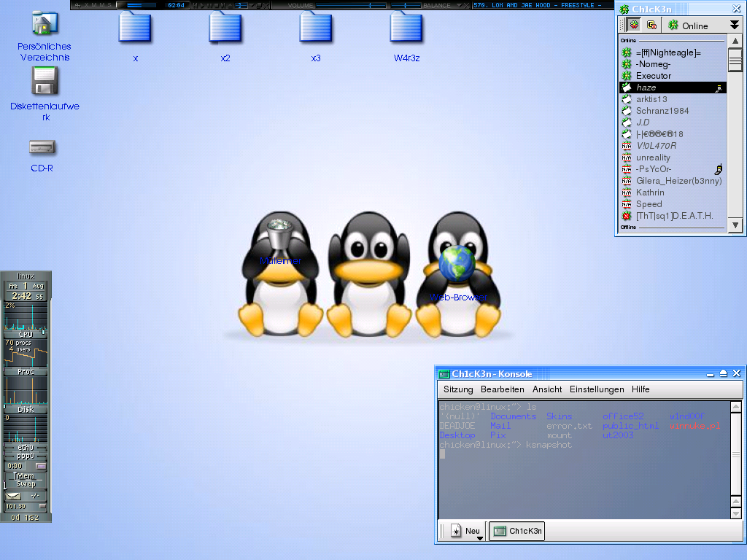Viewport: 747px width, 560px height.
Task: Open the Einstellungen menu in Konsole
Action: point(597,389)
